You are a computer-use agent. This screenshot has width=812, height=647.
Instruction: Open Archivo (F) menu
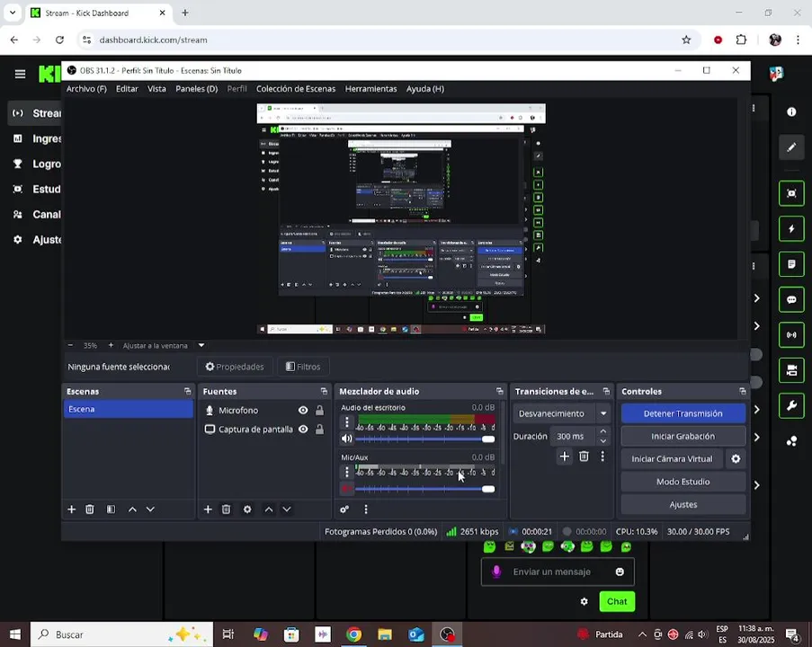[86, 88]
